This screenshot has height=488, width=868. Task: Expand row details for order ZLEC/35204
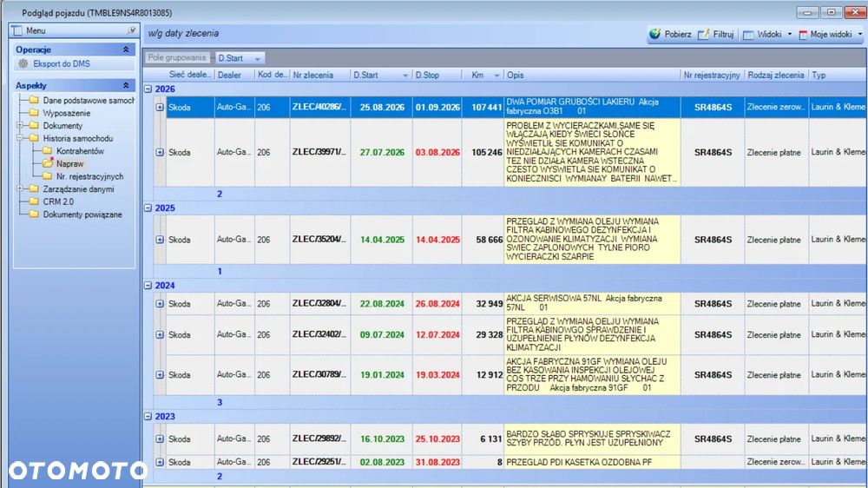[x=160, y=240]
